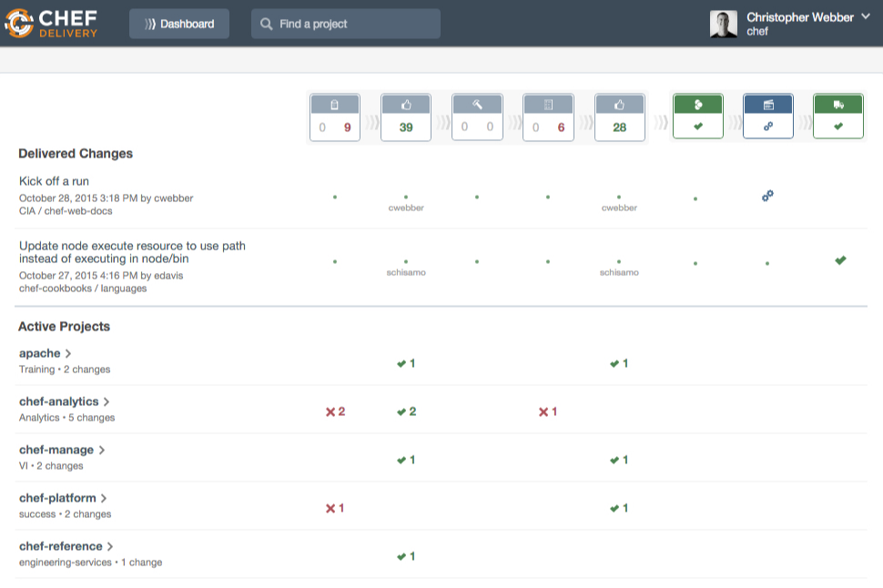Open the stage tile showing red 6
883x588 pixels.
[548, 117]
